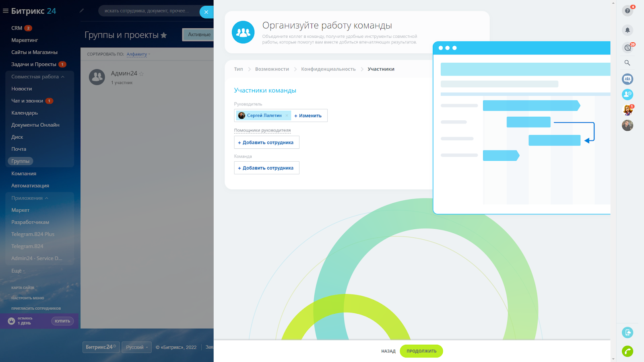Collapse the Приложения section
This screenshot has width=644, height=362.
30,198
